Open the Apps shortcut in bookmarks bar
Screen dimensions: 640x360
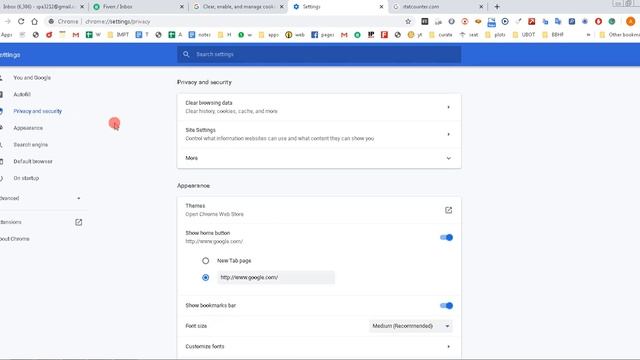click(7, 35)
